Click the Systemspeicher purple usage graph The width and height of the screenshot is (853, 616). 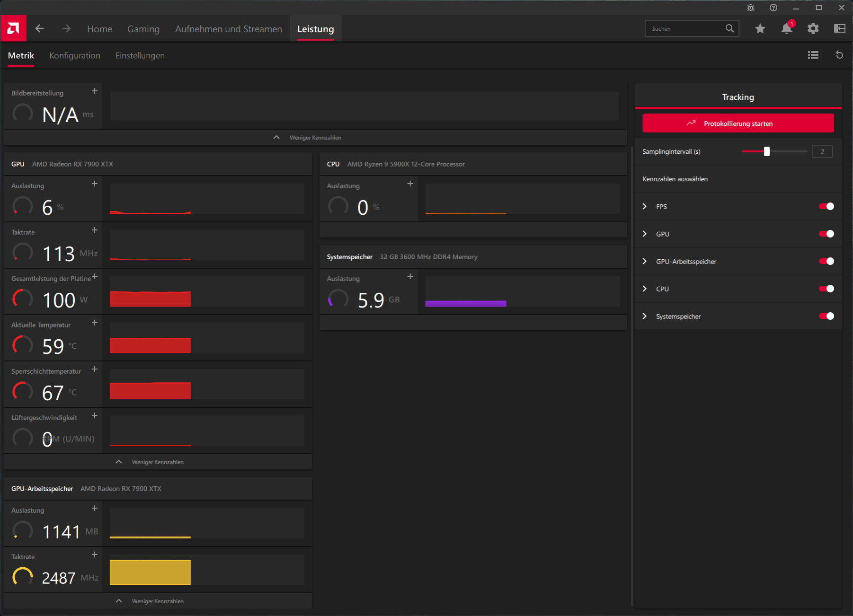pyautogui.click(x=523, y=291)
